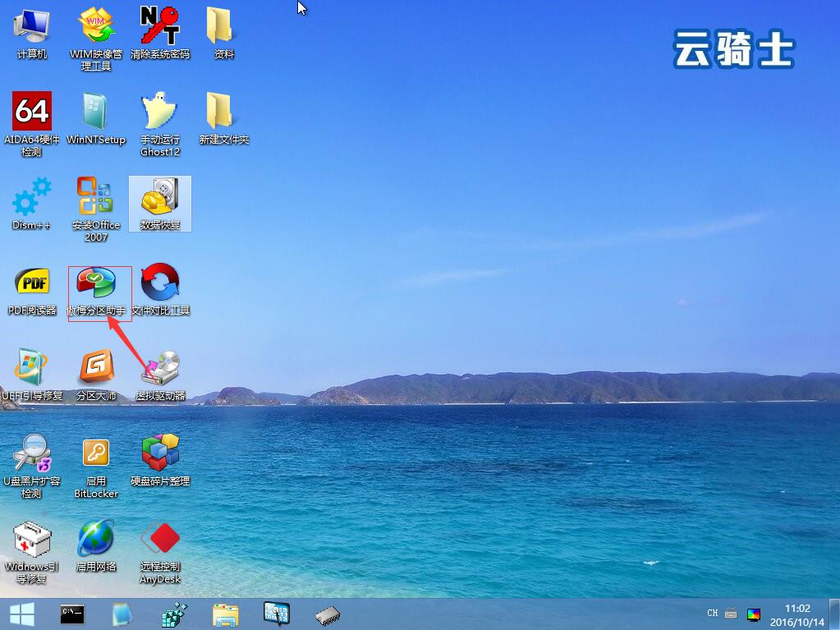Open File Explorer from taskbar

(226, 614)
